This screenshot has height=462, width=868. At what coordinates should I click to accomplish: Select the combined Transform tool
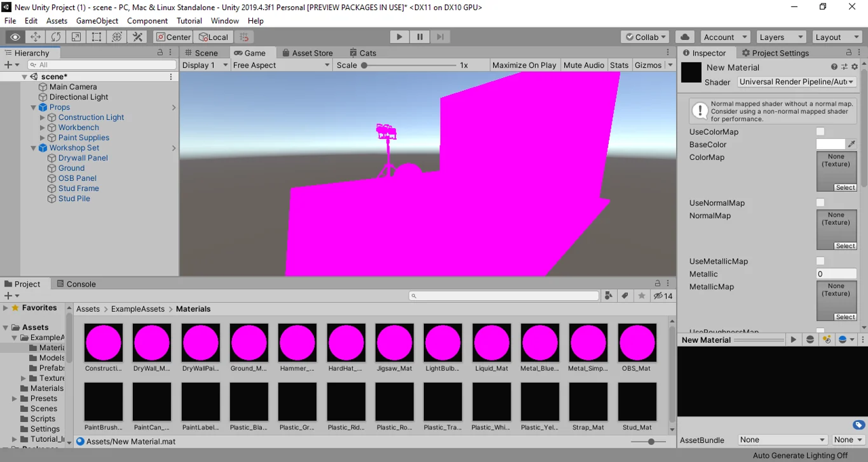117,37
